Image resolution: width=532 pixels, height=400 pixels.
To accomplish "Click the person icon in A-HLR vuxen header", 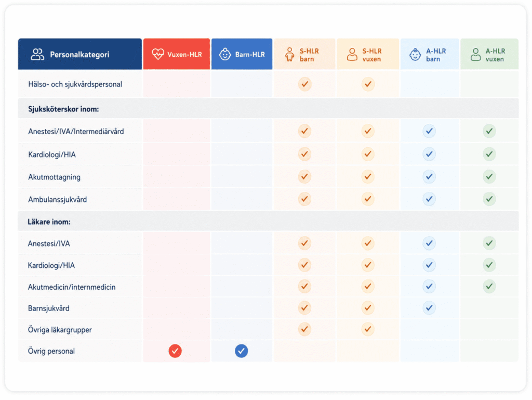I will (476, 54).
